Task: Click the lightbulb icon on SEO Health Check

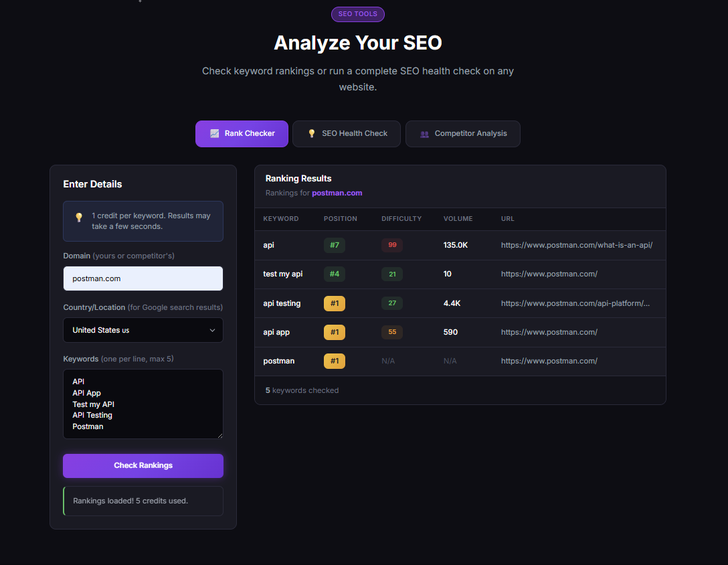Action: pyautogui.click(x=311, y=134)
